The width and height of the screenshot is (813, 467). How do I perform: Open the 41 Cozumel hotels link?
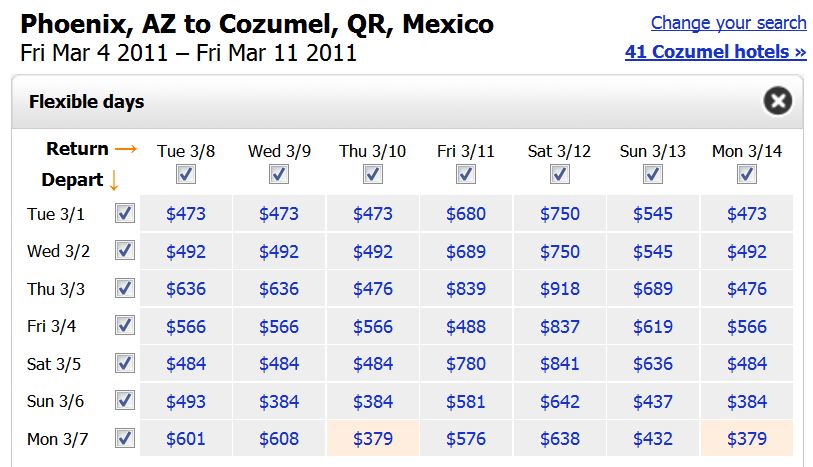pos(715,51)
